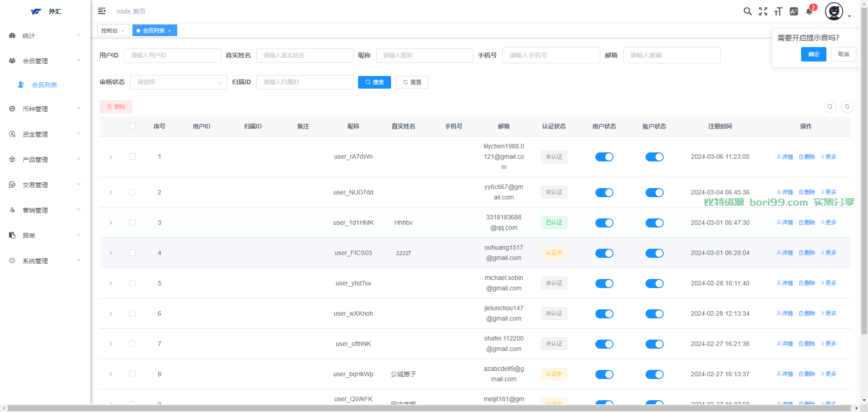The image size is (868, 412).
Task: Toggle fullscreen mode icon
Action: coord(763,11)
